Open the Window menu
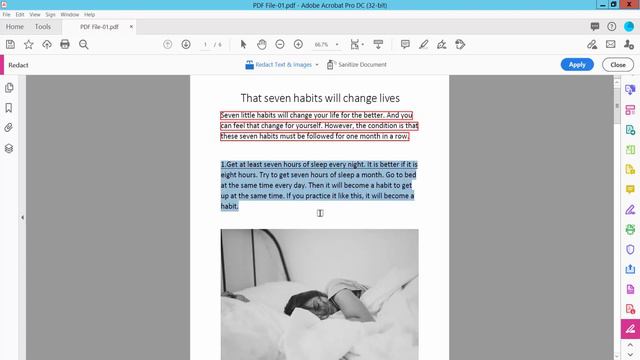This screenshot has height=360, width=640. pos(69,14)
